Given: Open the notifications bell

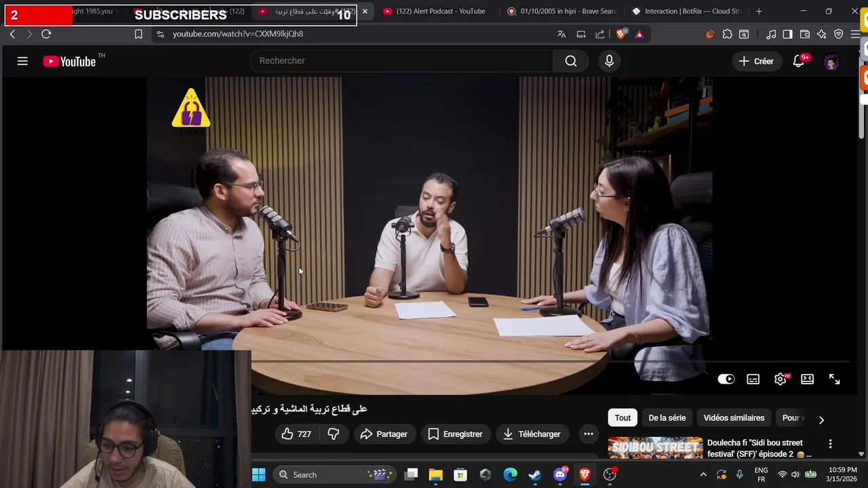Looking at the screenshot, I should [799, 61].
